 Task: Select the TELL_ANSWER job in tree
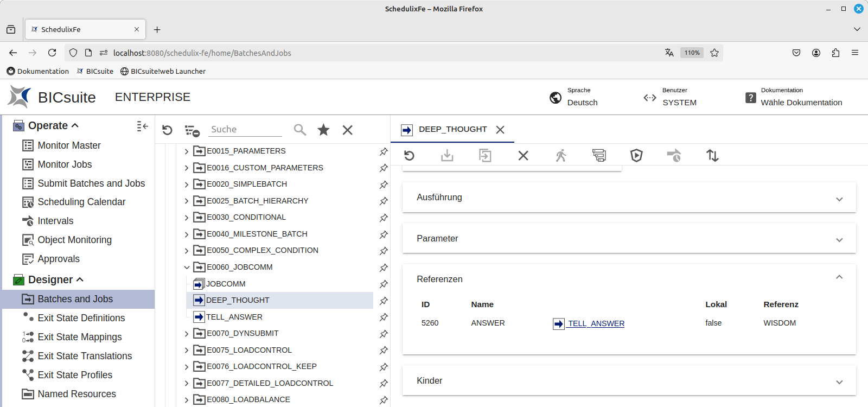pos(234,317)
